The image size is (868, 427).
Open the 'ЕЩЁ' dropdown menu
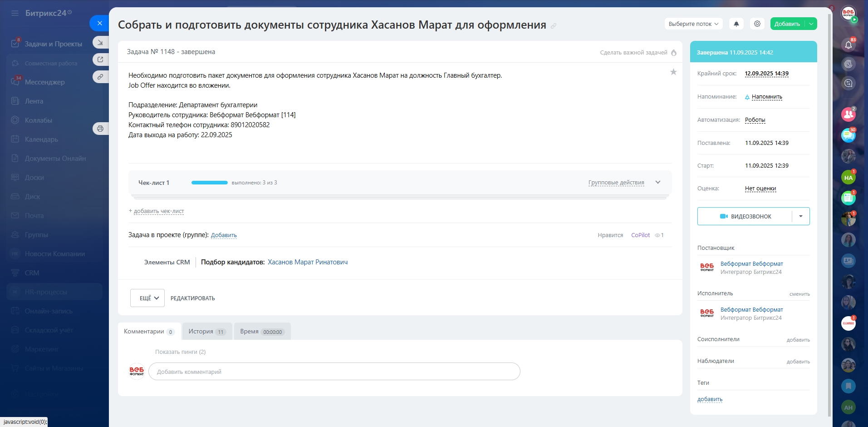click(x=147, y=298)
